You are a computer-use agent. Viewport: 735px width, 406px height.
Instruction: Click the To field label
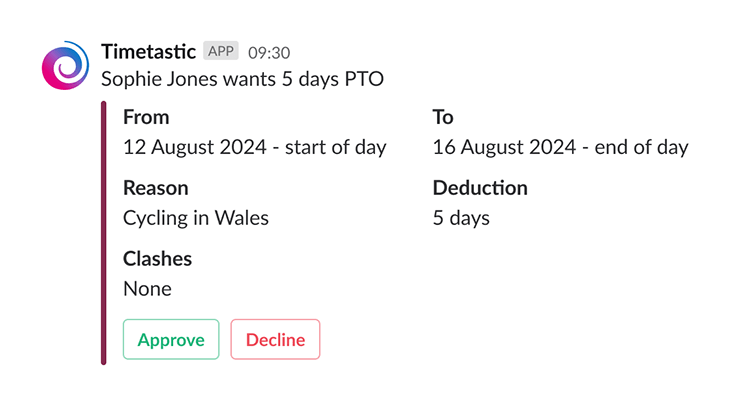[443, 117]
